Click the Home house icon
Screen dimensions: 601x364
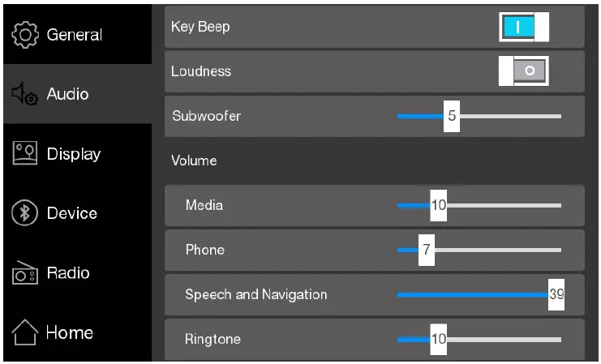click(25, 332)
